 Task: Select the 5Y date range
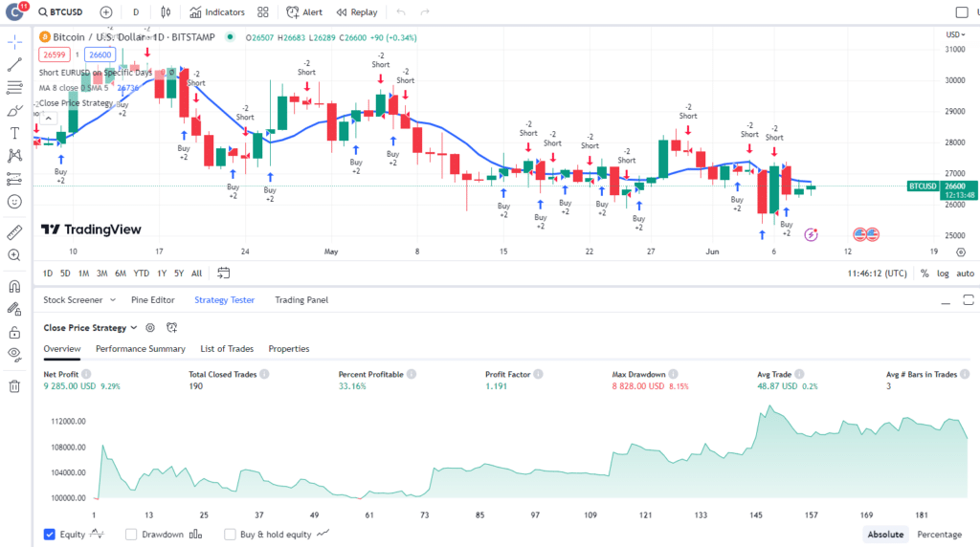(179, 273)
